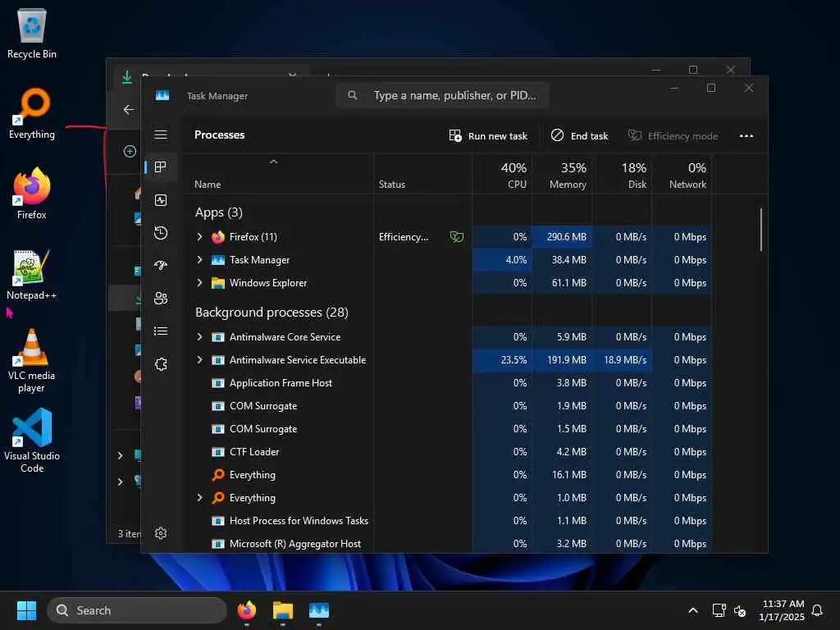Viewport: 840px width, 630px height.
Task: Select the Processes page icon in sidebar
Action: pos(160,167)
